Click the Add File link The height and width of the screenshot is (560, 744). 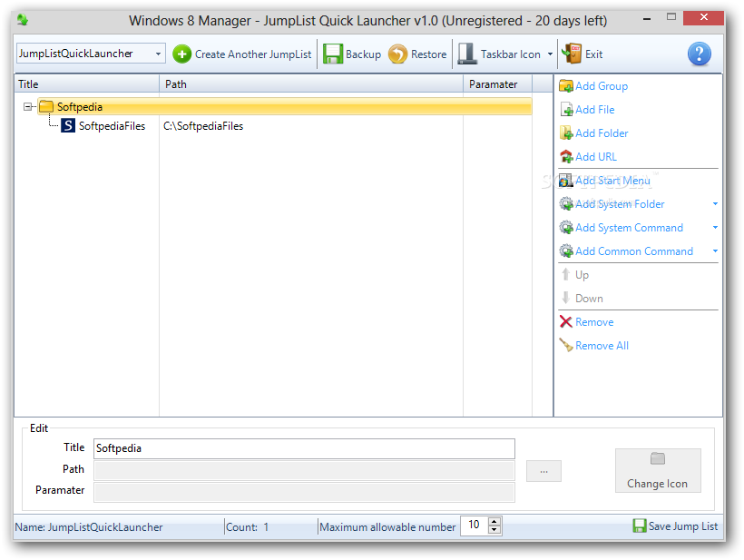(x=595, y=110)
